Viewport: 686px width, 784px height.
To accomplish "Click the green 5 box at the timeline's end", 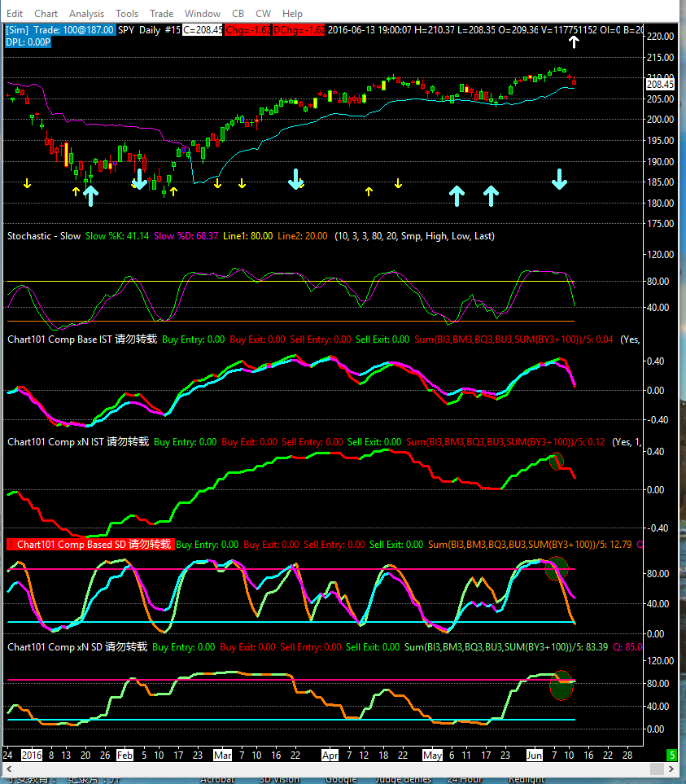I will coord(672,756).
